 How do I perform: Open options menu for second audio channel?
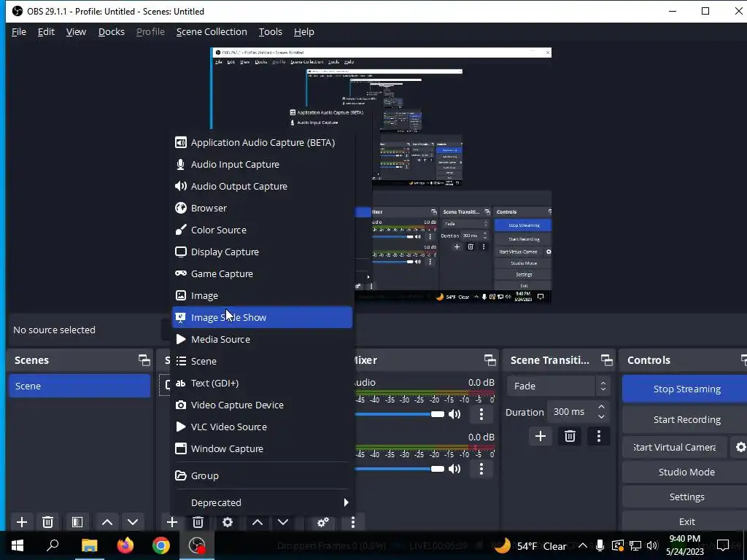[x=481, y=469]
